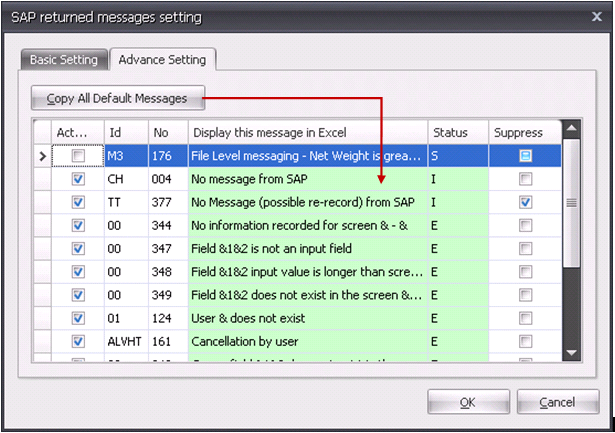Screen dimensions: 615x433
Task: Click Copy All Default Messages button
Action: point(117,99)
